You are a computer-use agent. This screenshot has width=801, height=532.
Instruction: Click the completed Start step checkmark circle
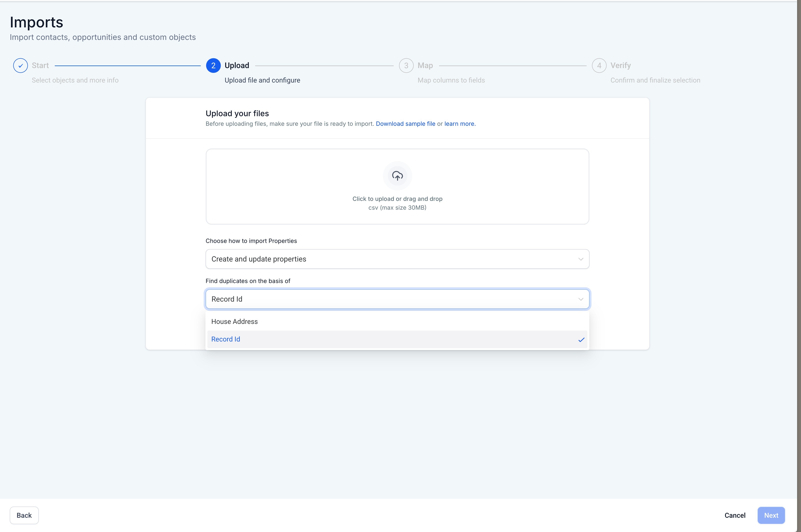(x=20, y=66)
